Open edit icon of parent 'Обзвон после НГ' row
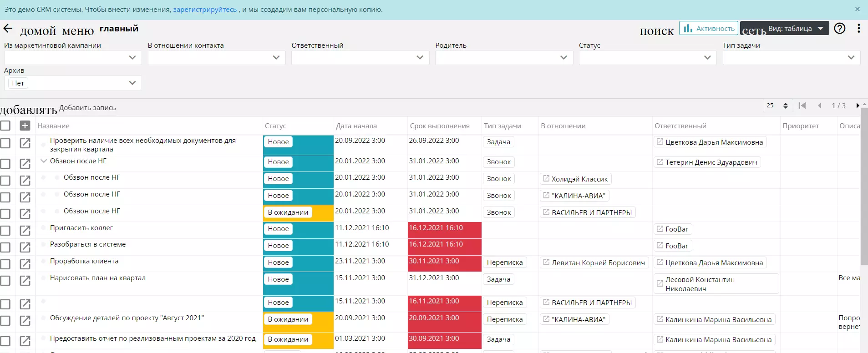868x353 pixels. [25, 164]
